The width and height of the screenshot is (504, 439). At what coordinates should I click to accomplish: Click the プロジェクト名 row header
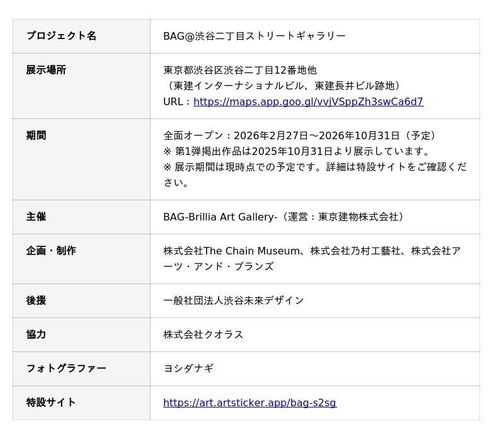(x=61, y=36)
